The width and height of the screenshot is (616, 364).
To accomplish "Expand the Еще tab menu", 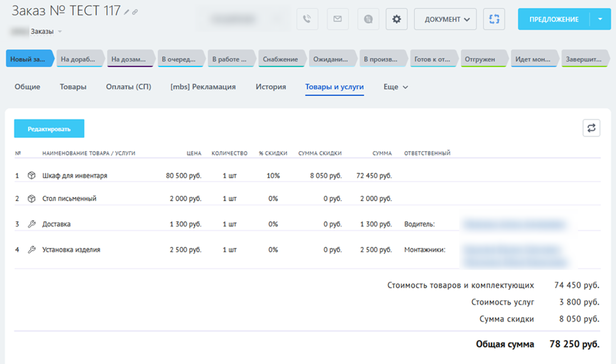I will pyautogui.click(x=395, y=87).
